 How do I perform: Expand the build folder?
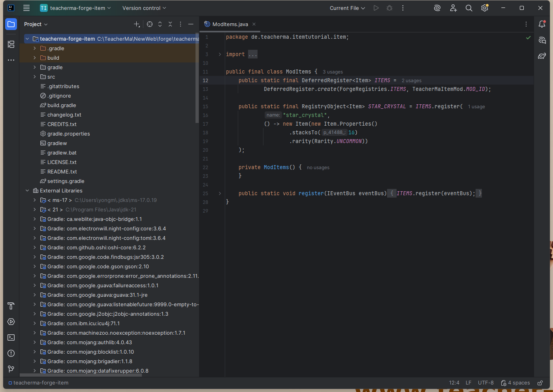pos(35,58)
